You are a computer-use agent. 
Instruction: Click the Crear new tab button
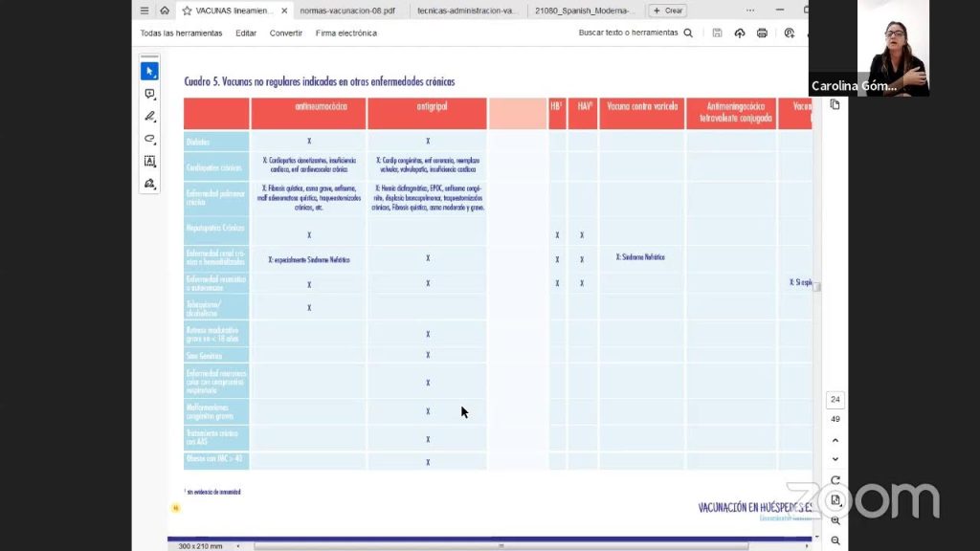click(x=667, y=11)
